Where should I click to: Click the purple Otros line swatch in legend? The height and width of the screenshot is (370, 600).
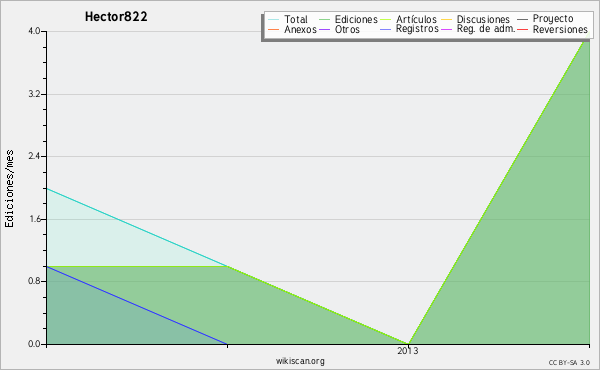pos(324,29)
